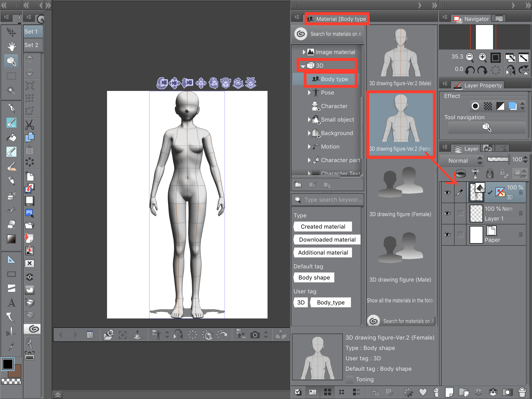Hide Layer 1 using its eye toggle

point(448,213)
